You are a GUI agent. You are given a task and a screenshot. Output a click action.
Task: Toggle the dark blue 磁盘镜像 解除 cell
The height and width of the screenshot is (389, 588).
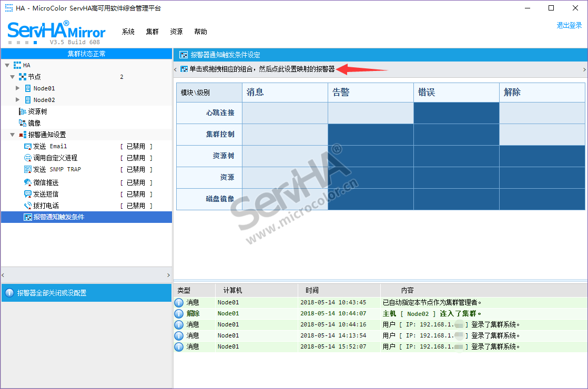pos(542,199)
